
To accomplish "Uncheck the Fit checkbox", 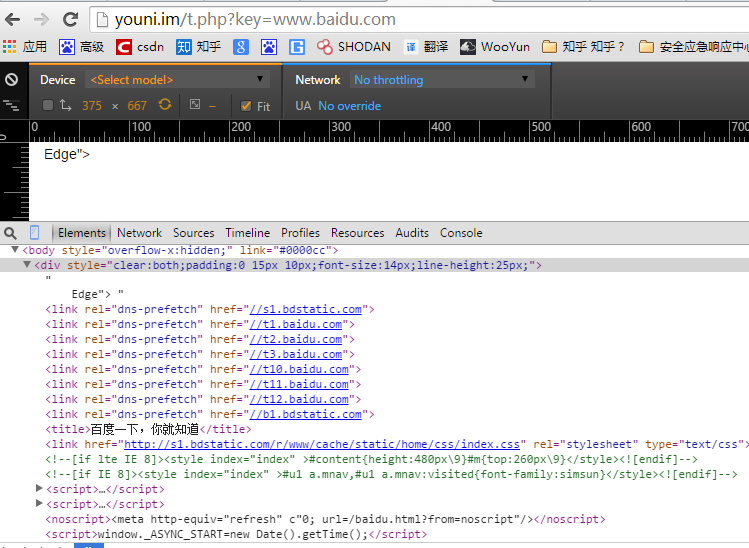I will tap(246, 106).
